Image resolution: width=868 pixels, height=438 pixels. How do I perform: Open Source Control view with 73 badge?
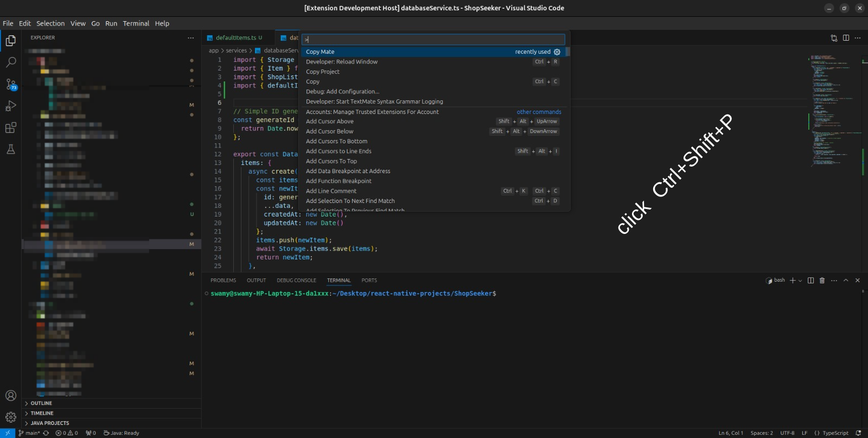click(10, 84)
